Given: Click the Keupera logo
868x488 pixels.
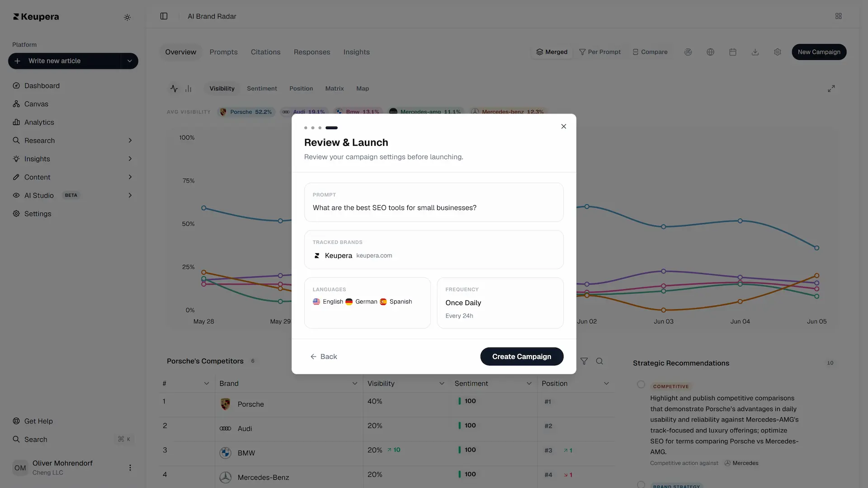Looking at the screenshot, I should (36, 17).
